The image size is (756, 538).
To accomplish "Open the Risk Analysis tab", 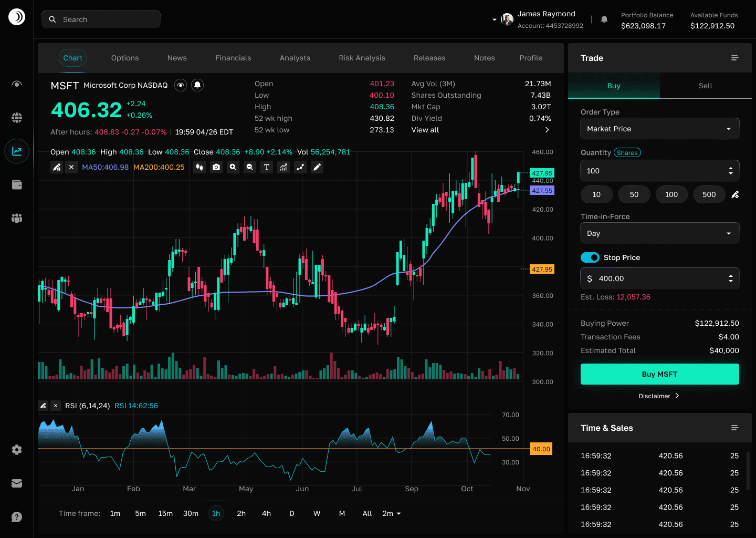I will [x=362, y=58].
